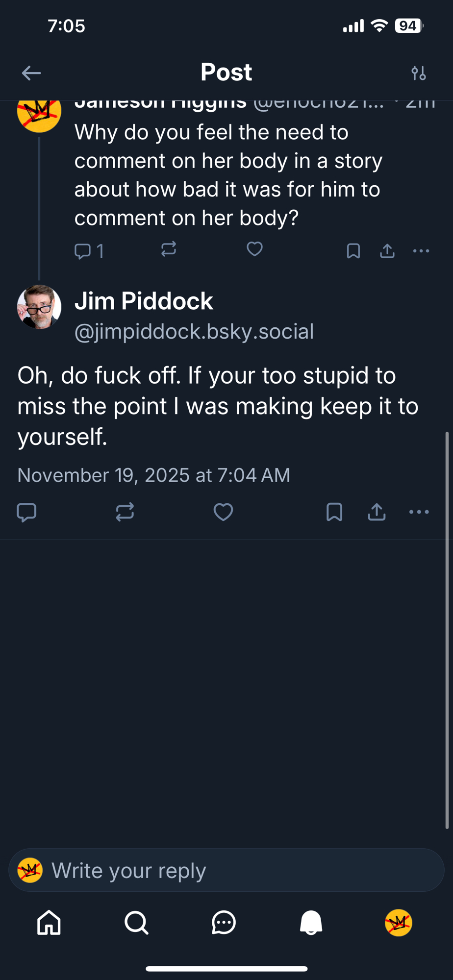Like Jameson Higgins' reply with heart
This screenshot has height=980, width=453.
(x=254, y=249)
